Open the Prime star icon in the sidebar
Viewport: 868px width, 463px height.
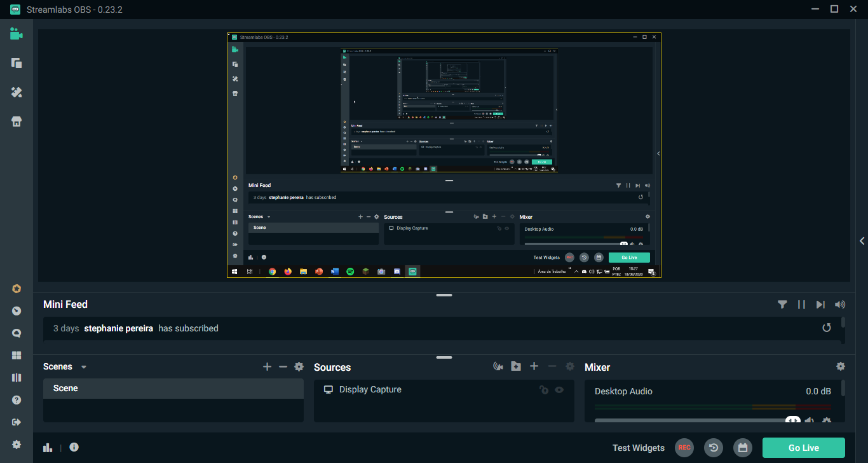click(x=17, y=289)
